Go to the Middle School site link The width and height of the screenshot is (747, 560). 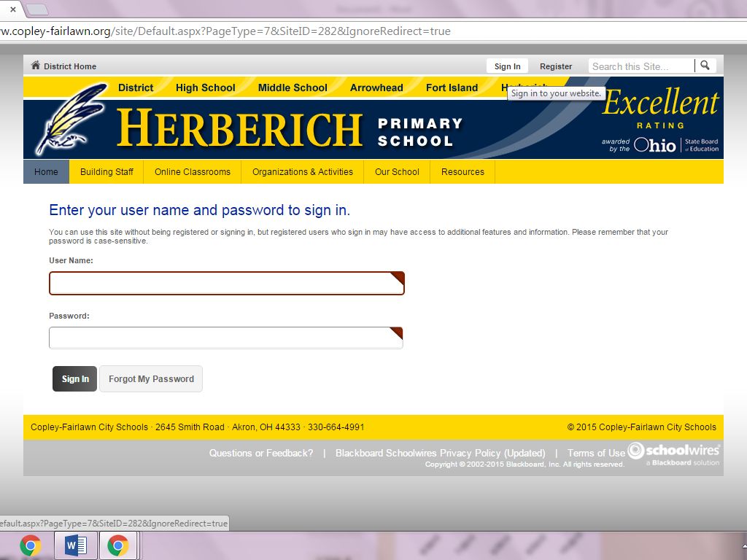(x=293, y=87)
